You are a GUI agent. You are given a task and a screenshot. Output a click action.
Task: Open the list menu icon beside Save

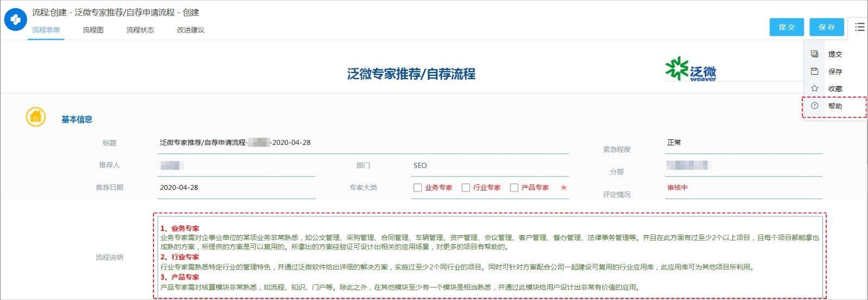click(859, 27)
